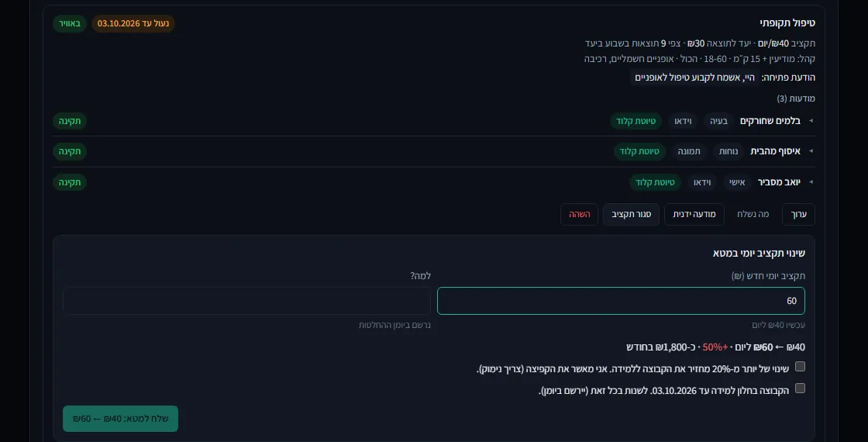Click the ערוך button
868x442 pixels.
tap(798, 214)
